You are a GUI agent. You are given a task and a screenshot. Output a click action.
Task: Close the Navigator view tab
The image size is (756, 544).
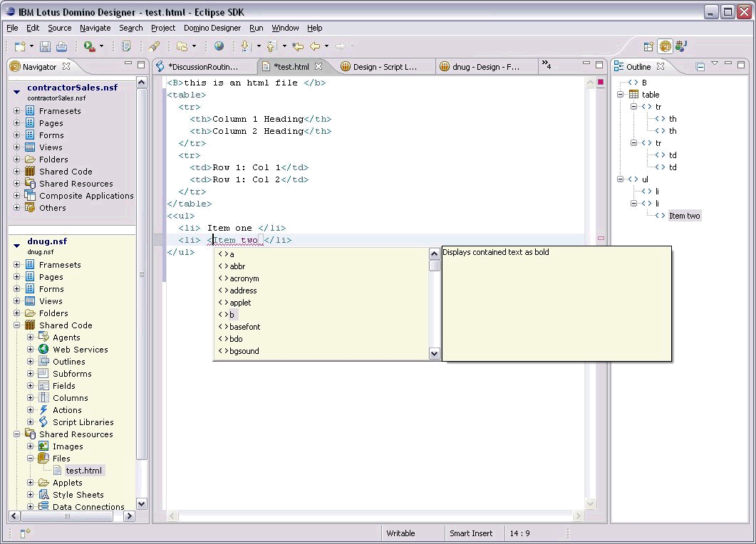coord(66,66)
